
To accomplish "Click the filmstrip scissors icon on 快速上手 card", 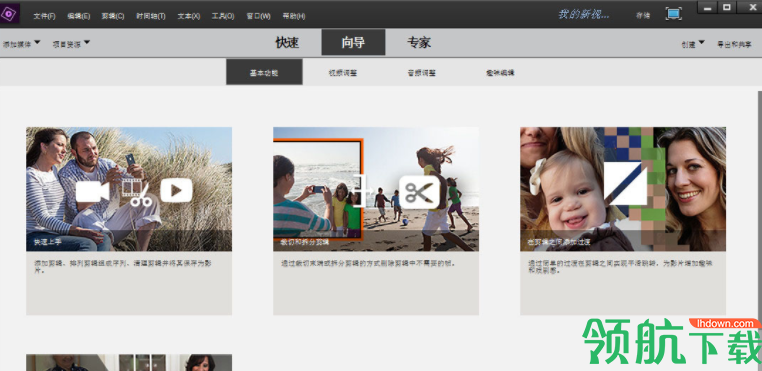I will [136, 192].
